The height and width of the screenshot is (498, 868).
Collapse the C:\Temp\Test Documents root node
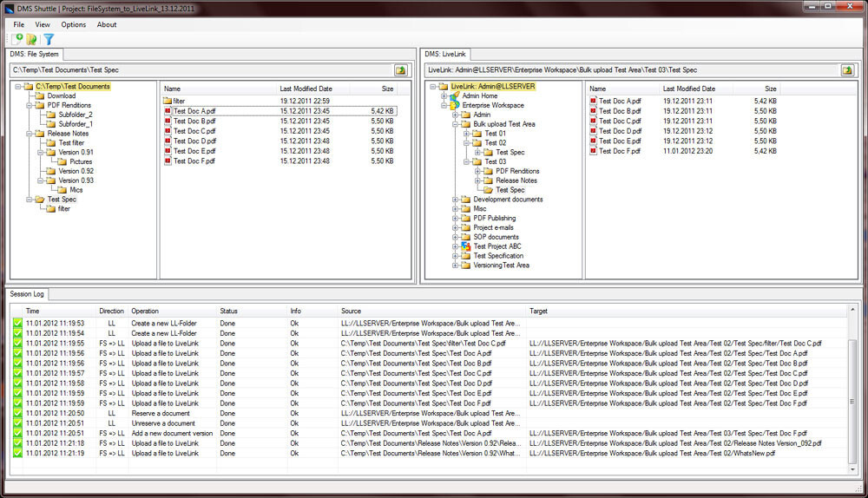point(17,86)
